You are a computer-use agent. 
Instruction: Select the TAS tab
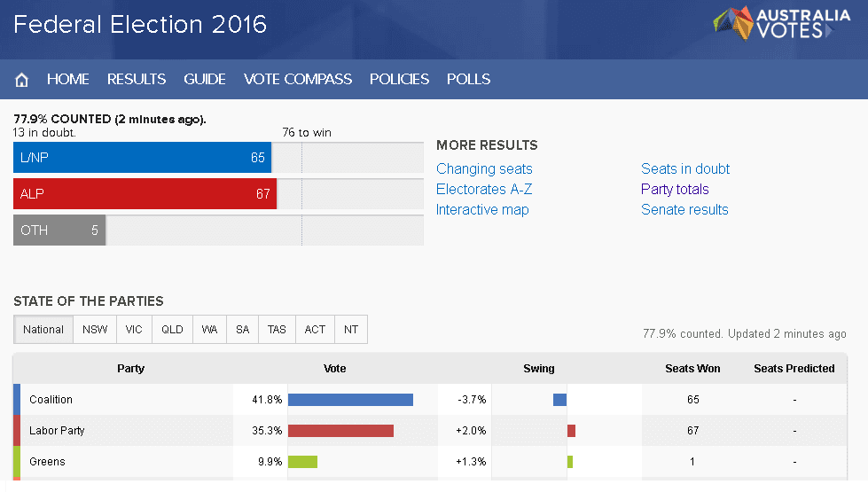coord(277,329)
